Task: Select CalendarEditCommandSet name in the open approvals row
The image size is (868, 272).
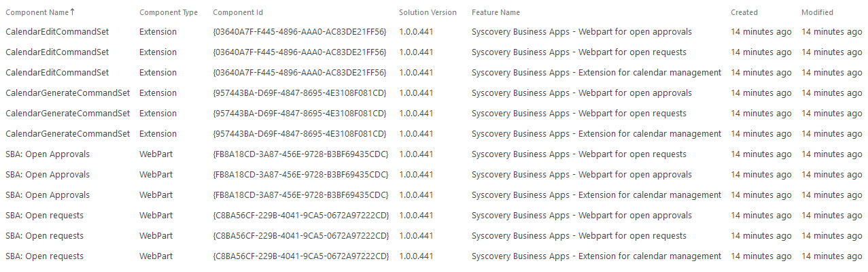Action: pos(57,32)
